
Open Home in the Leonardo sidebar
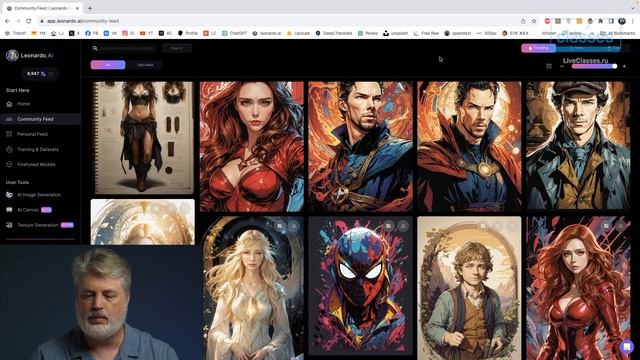(23, 104)
